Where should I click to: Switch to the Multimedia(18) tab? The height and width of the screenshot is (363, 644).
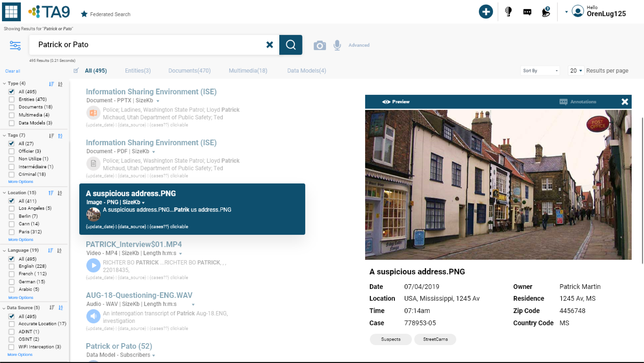pyautogui.click(x=248, y=71)
